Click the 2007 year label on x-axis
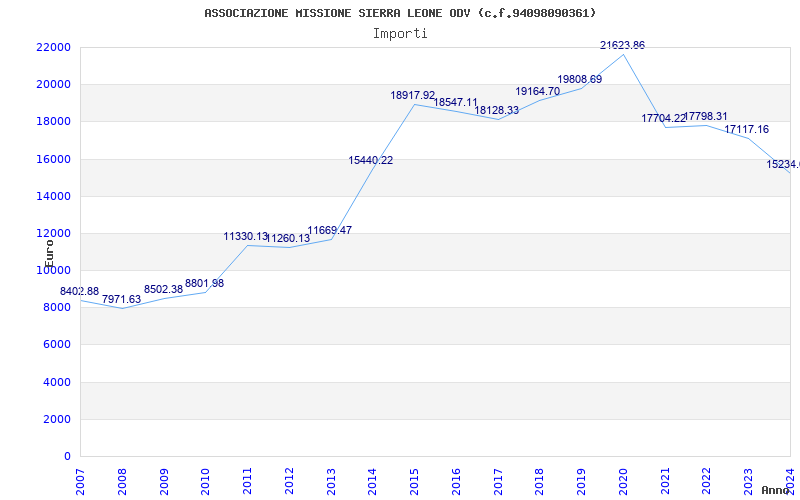The height and width of the screenshot is (500, 800). pos(80,482)
